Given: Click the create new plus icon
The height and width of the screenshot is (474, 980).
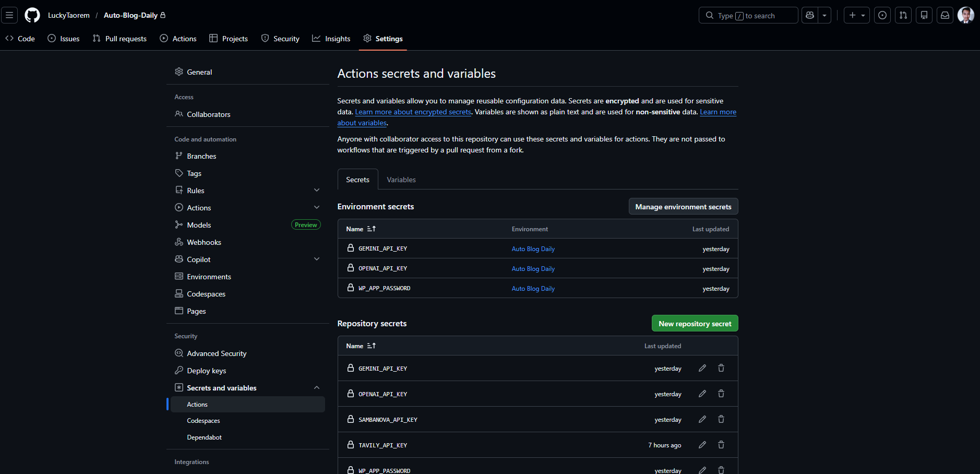Looking at the screenshot, I should click(x=853, y=15).
